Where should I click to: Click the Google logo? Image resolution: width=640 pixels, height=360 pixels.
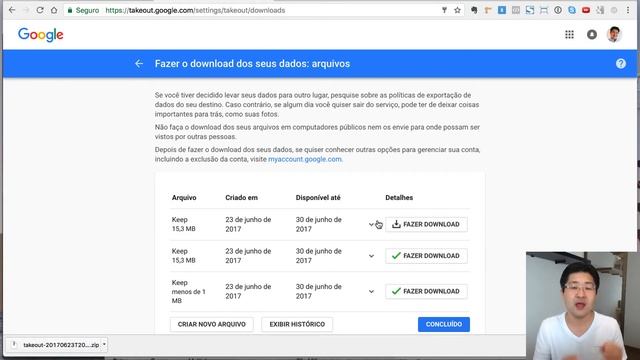tap(40, 35)
